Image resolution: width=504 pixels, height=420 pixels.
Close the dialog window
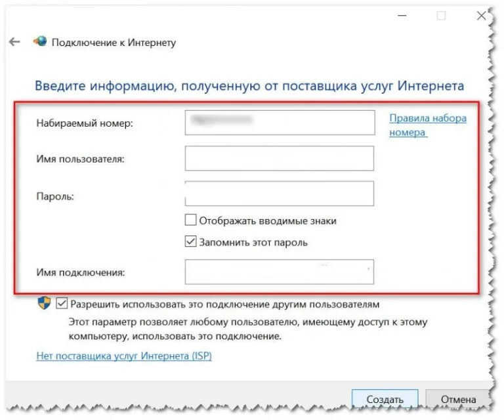(x=481, y=16)
